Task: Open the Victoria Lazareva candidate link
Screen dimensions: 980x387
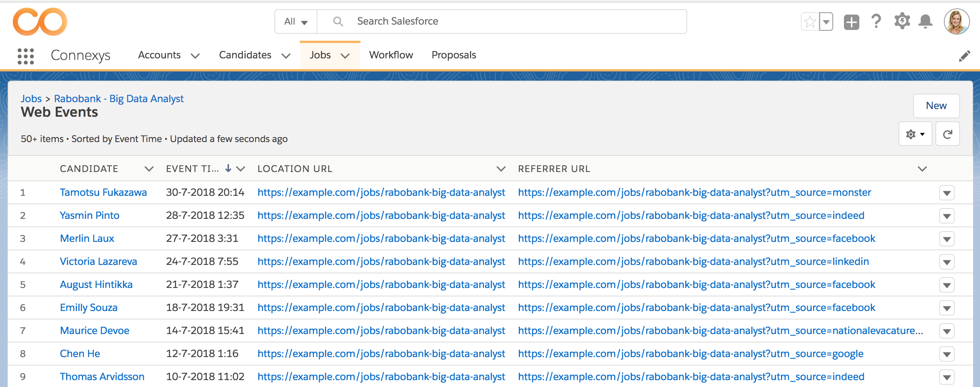Action: pos(98,261)
